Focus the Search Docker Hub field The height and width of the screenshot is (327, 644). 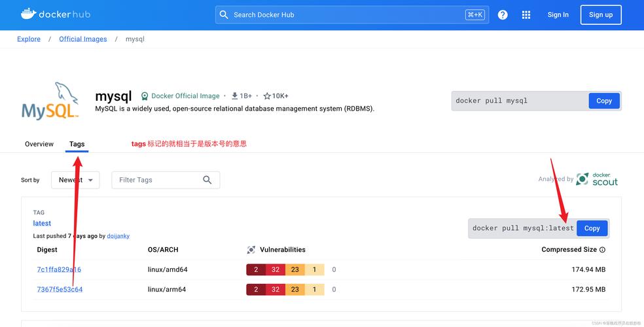click(352, 15)
